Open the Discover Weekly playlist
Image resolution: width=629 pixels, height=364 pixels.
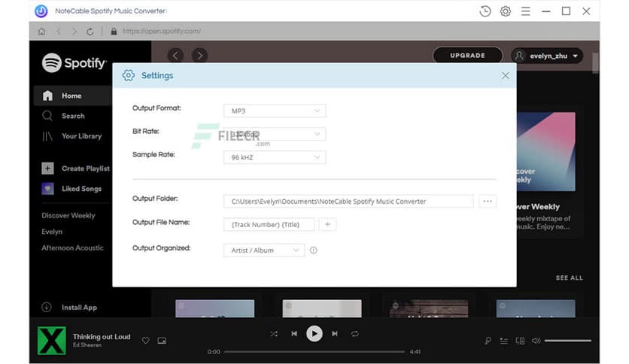(68, 216)
